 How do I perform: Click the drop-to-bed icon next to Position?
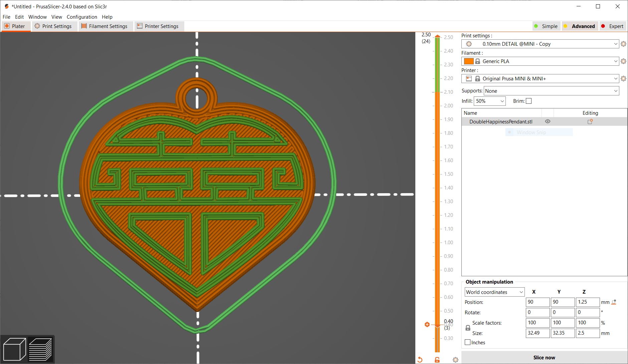(x=614, y=302)
